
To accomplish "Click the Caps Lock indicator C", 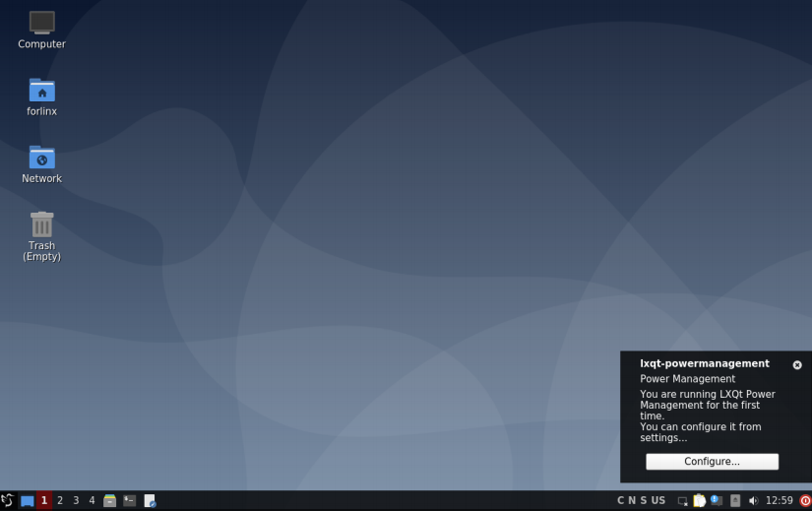I will tap(620, 500).
